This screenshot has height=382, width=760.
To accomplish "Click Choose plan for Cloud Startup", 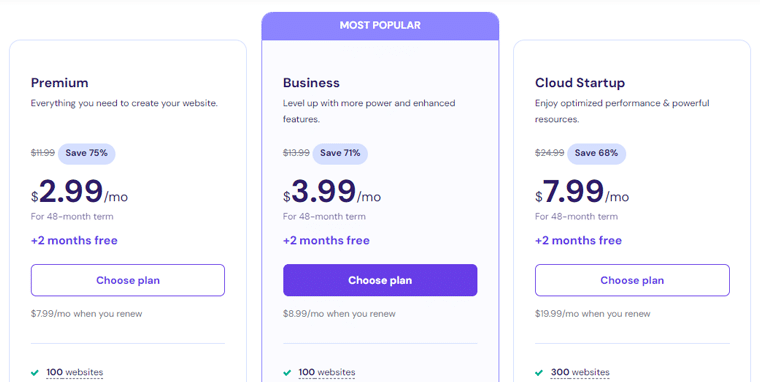I will [632, 280].
